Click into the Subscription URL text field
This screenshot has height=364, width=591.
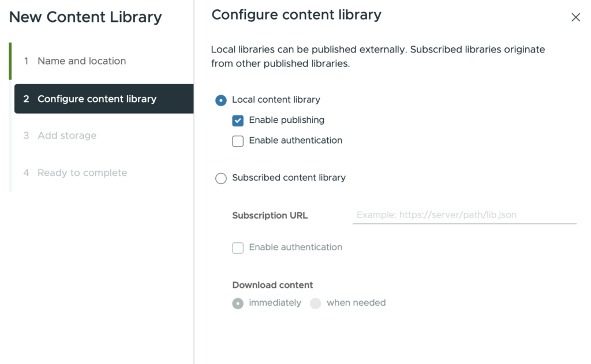(464, 215)
